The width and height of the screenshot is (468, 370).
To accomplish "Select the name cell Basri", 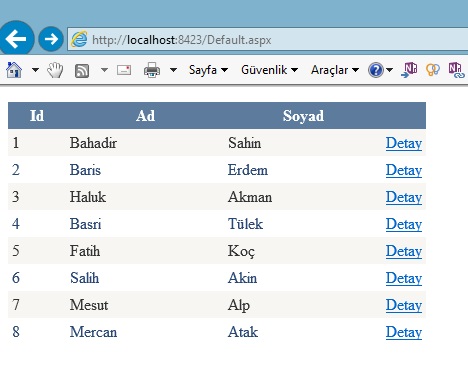I will 85,224.
